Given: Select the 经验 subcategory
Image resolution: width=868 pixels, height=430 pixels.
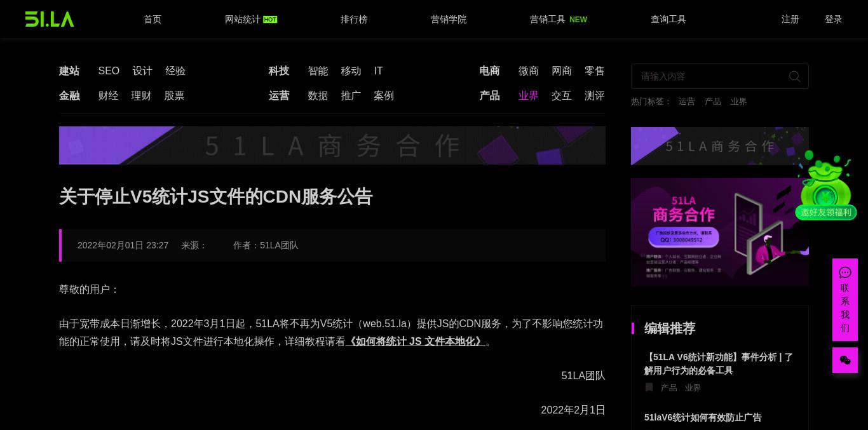Looking at the screenshot, I should [x=175, y=71].
